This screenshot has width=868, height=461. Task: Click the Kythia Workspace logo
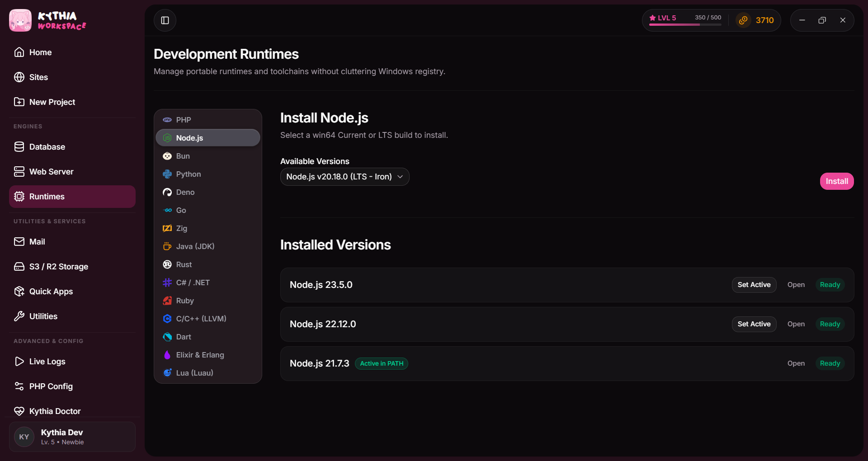47,20
